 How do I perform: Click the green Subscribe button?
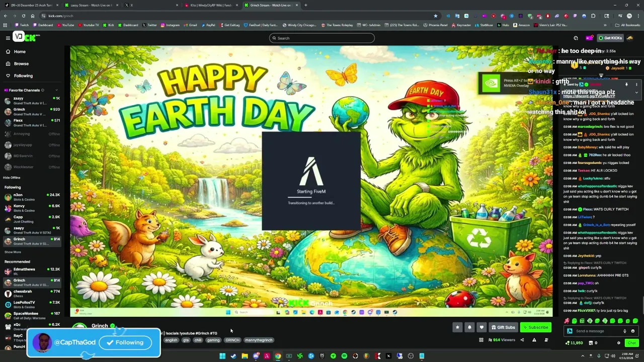(536, 327)
